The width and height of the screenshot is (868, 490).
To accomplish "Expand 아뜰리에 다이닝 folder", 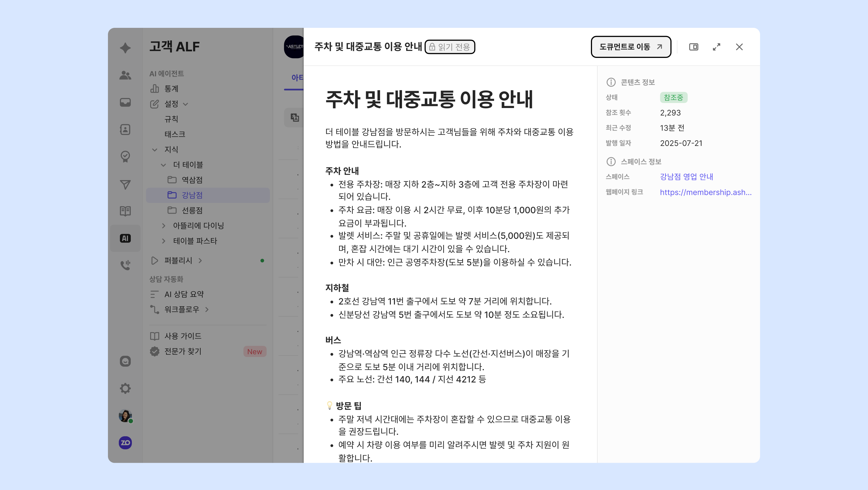I will pos(163,226).
